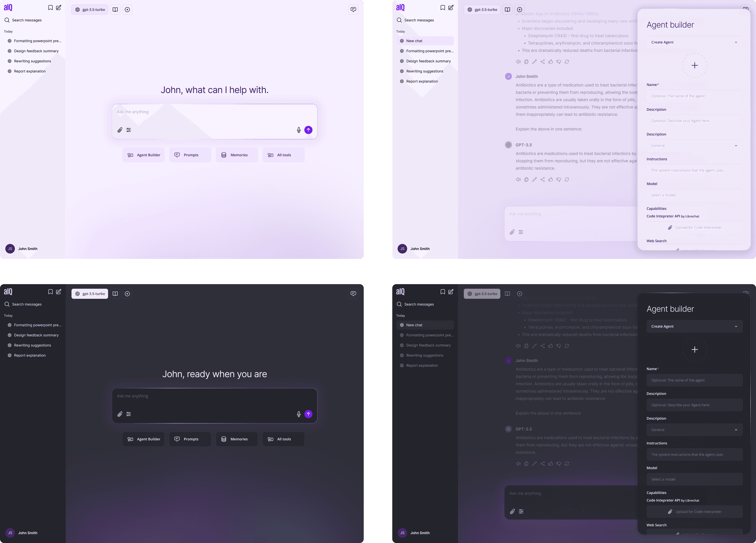Open General dropdown in light Agent builder

pyautogui.click(x=695, y=146)
